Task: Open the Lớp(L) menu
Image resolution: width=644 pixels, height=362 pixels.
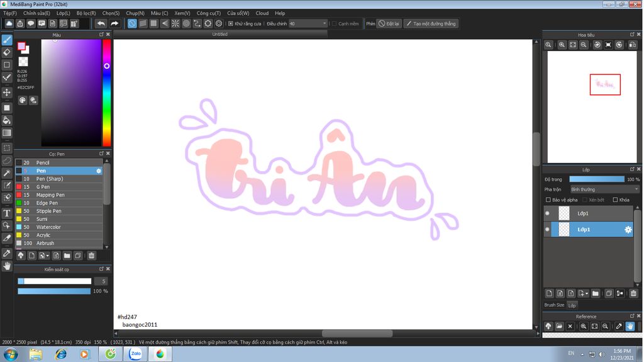Action: (64, 13)
